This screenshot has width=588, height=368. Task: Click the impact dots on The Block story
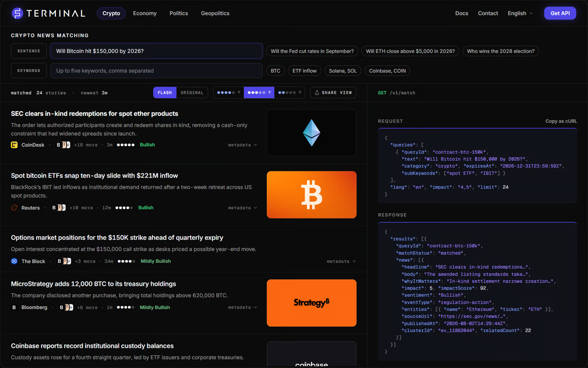pos(126,261)
